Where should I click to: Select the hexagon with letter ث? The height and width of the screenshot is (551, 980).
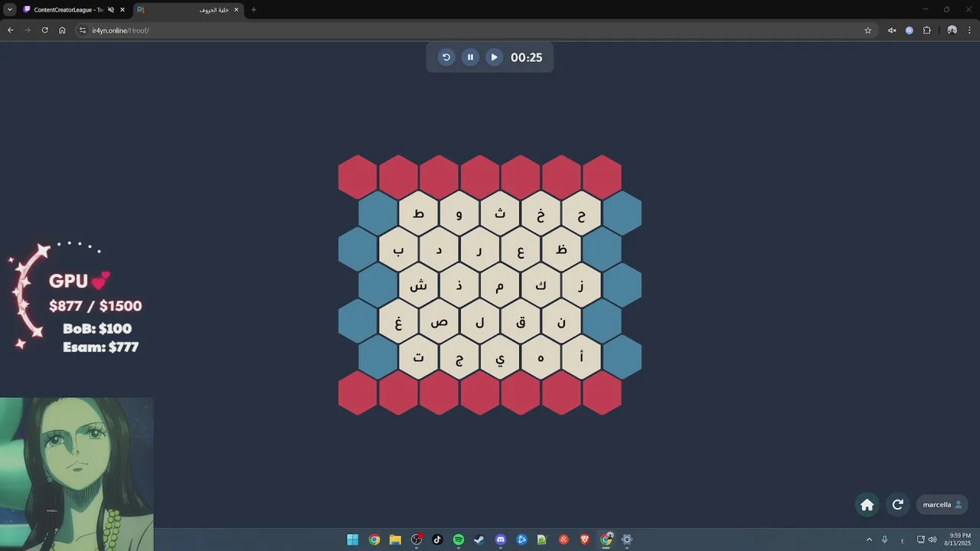tap(500, 214)
